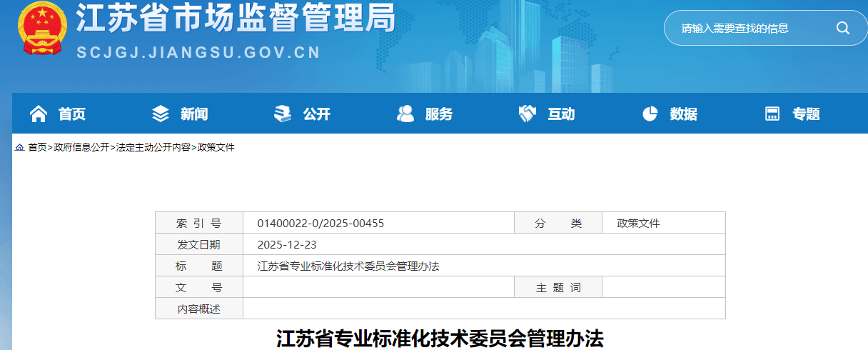This screenshot has width=868, height=350.
Task: Go to 首页 breadcrumb link
Action: click(x=37, y=147)
